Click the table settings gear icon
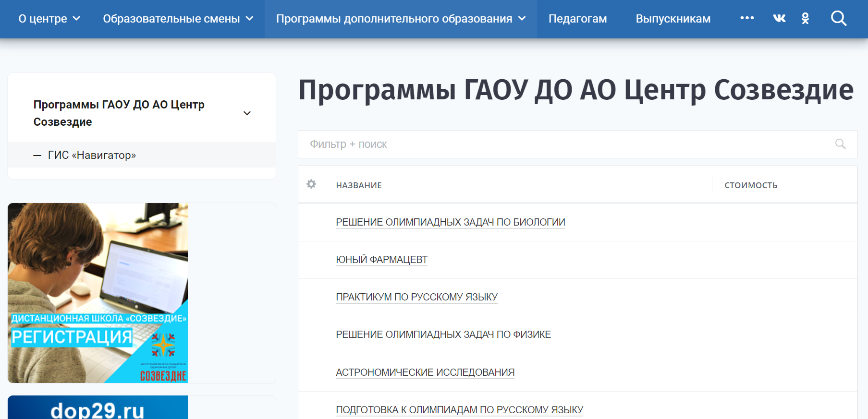 (x=311, y=184)
